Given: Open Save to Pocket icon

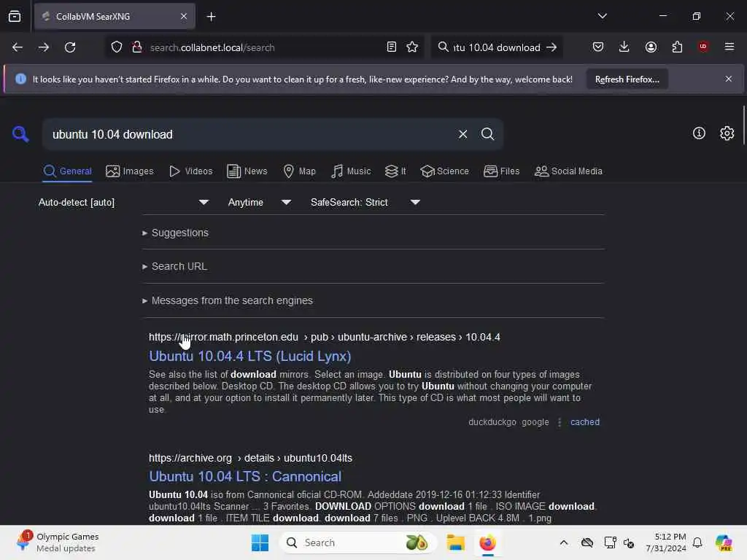Looking at the screenshot, I should (598, 47).
